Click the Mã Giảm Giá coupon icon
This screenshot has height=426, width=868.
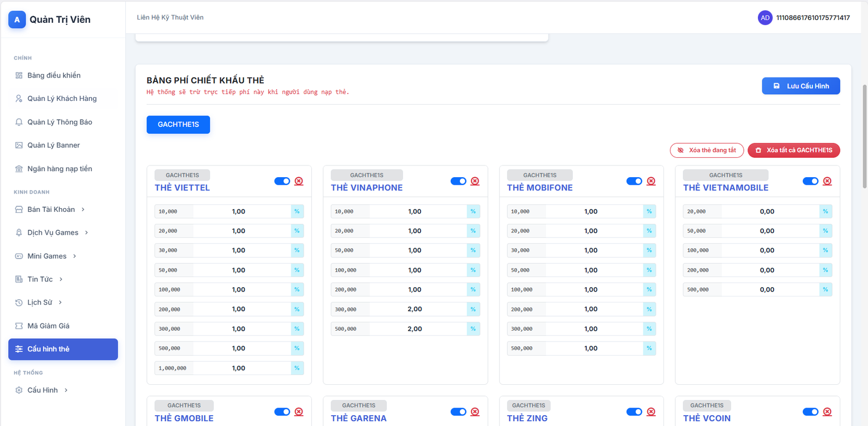(x=19, y=326)
